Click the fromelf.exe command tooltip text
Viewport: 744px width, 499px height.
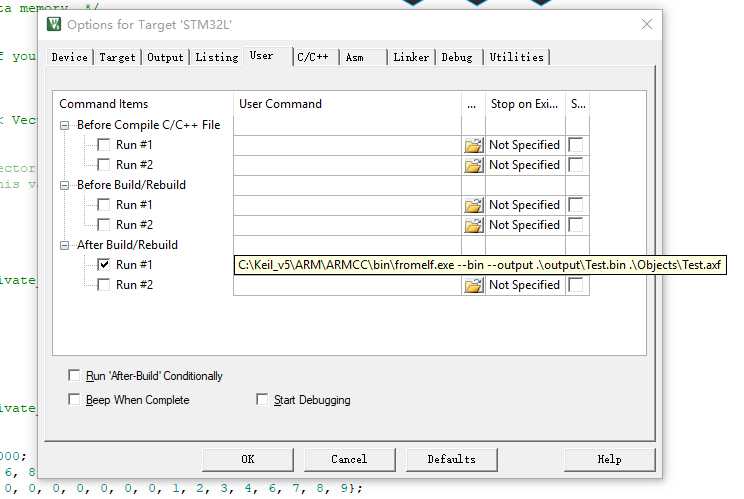pos(480,265)
